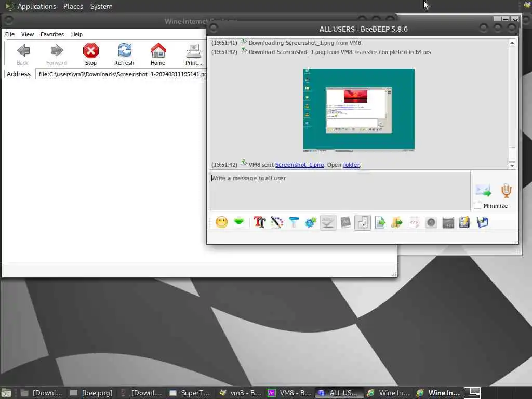Record voice message microphone icon

pos(506,190)
